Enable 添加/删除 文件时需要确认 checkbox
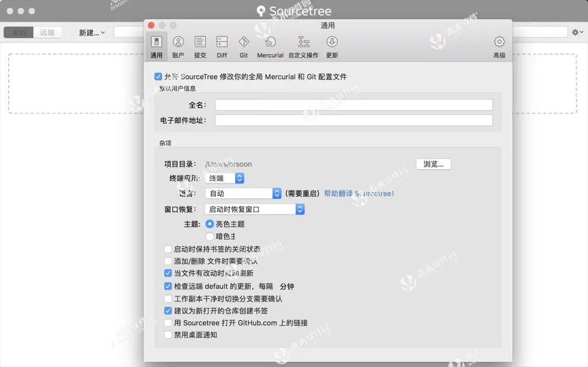The image size is (588, 367). (168, 261)
